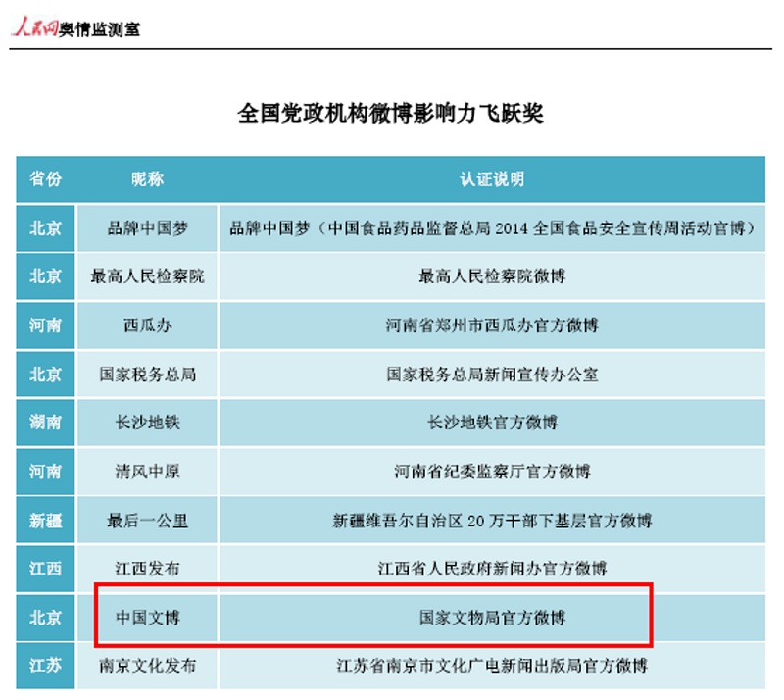Select the 南京文化发布 nickname cell
Viewport: 784px width, 700px height.
[x=148, y=666]
